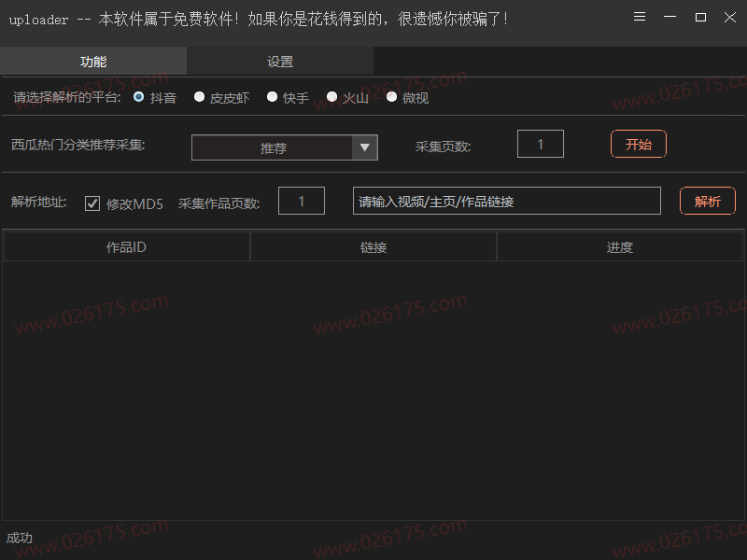Open the 推荐 category dropdown
The height and width of the screenshot is (560, 747).
tap(285, 147)
